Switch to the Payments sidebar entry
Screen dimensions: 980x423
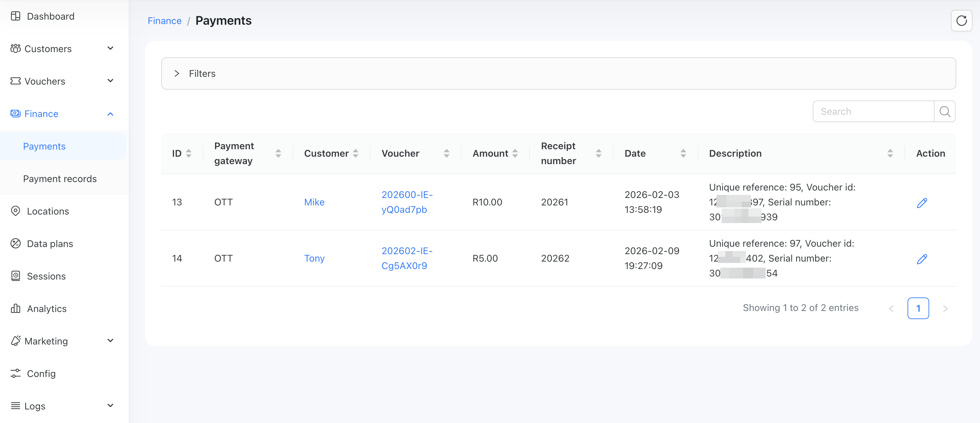pos(44,146)
